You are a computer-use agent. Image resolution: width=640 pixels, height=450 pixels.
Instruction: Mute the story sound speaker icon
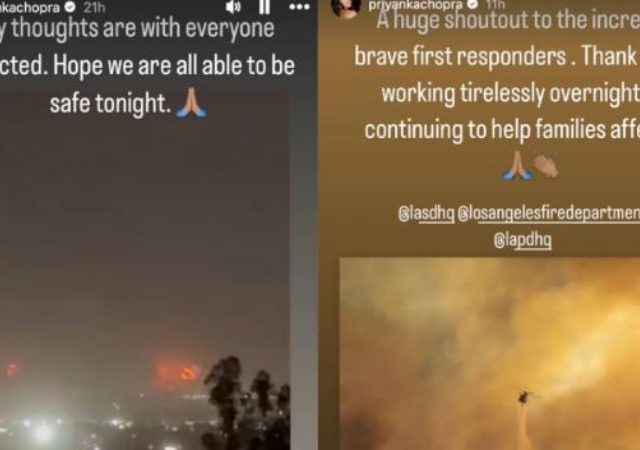(x=233, y=7)
